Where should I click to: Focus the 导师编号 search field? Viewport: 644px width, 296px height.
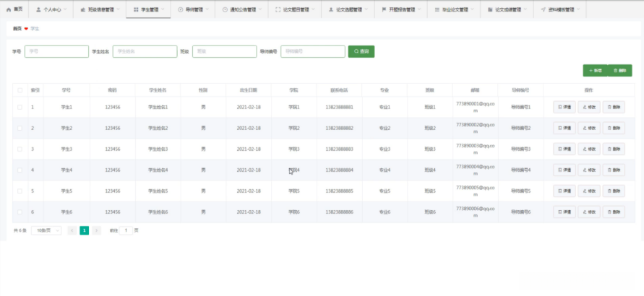(x=313, y=51)
